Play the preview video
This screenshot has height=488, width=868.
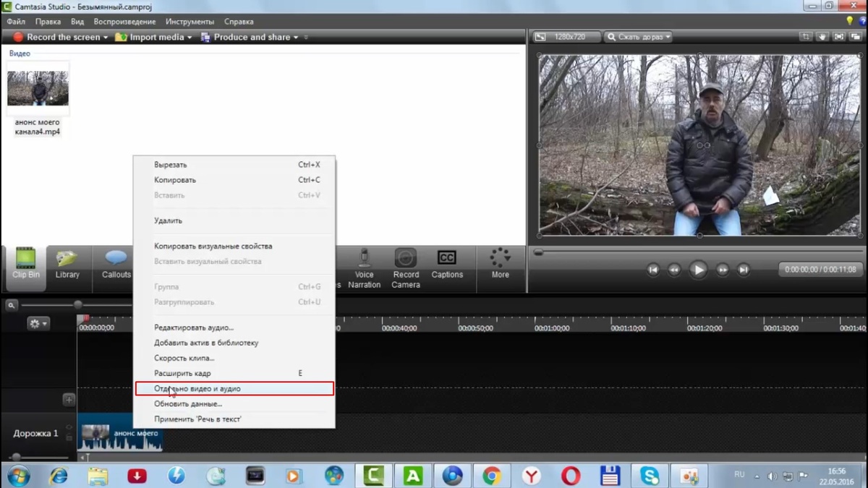coord(698,270)
